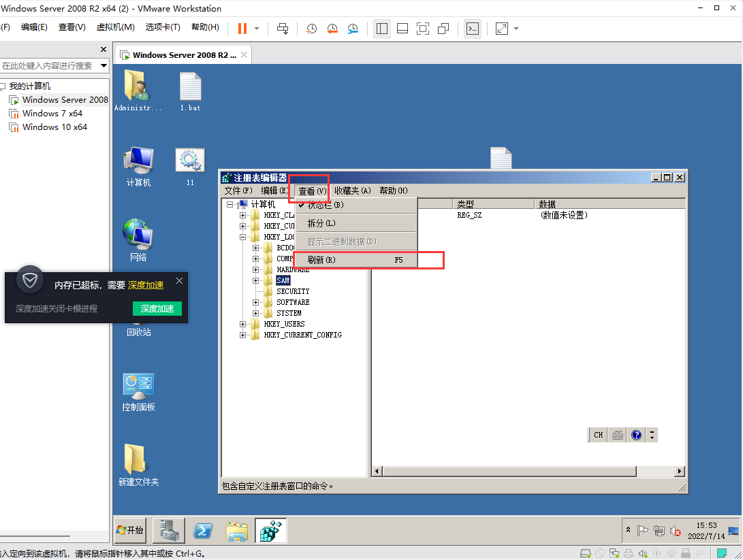Open the stretch guest options dropdown arrow
Viewport: 743px width, 560px height.
coord(516,29)
